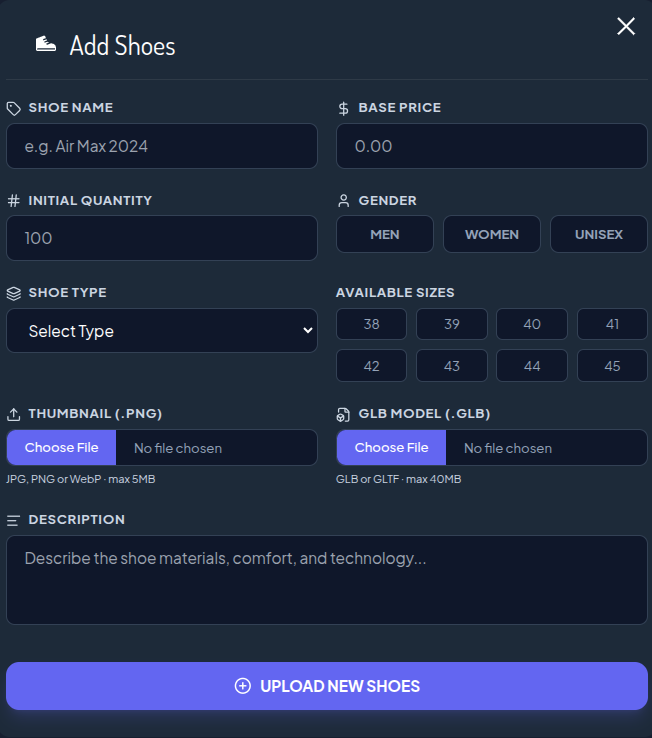652x738 pixels.
Task: Toggle size 45
Action: [x=612, y=366]
